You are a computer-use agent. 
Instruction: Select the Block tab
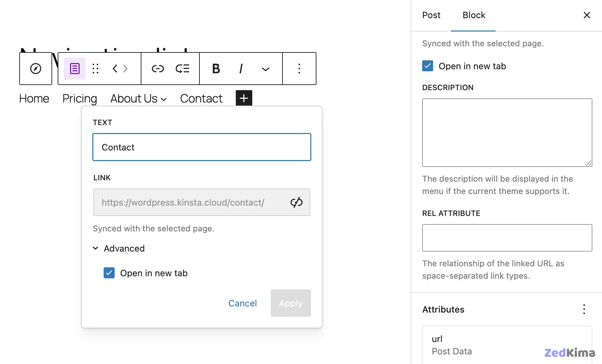[x=473, y=15]
